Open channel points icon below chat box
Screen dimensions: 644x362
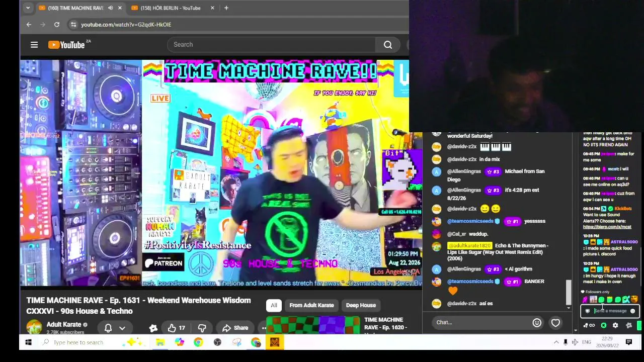(x=588, y=326)
